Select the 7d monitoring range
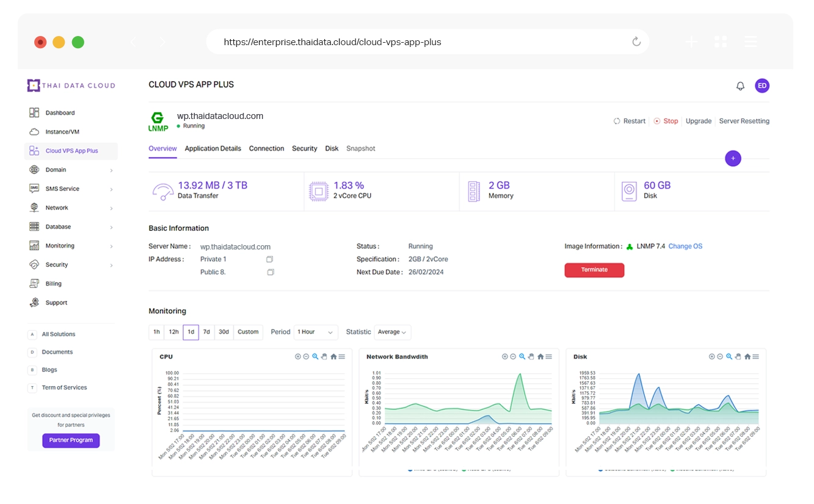The width and height of the screenshot is (814, 504). pos(207,333)
